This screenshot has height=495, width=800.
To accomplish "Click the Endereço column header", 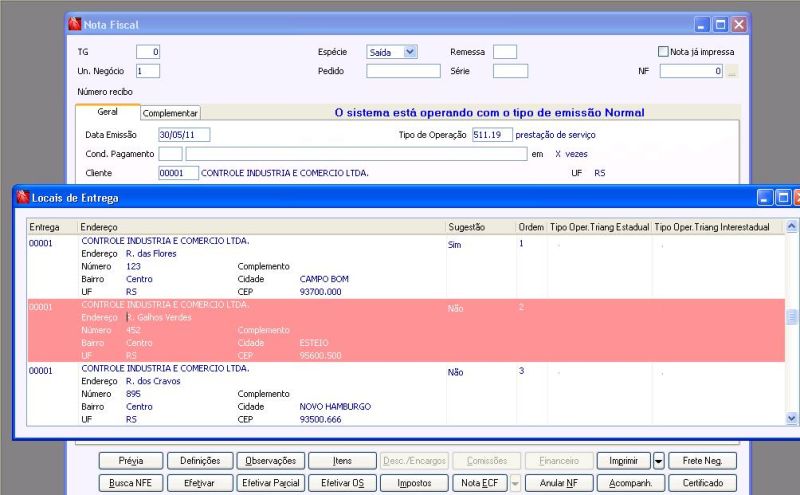I will [x=261, y=227].
